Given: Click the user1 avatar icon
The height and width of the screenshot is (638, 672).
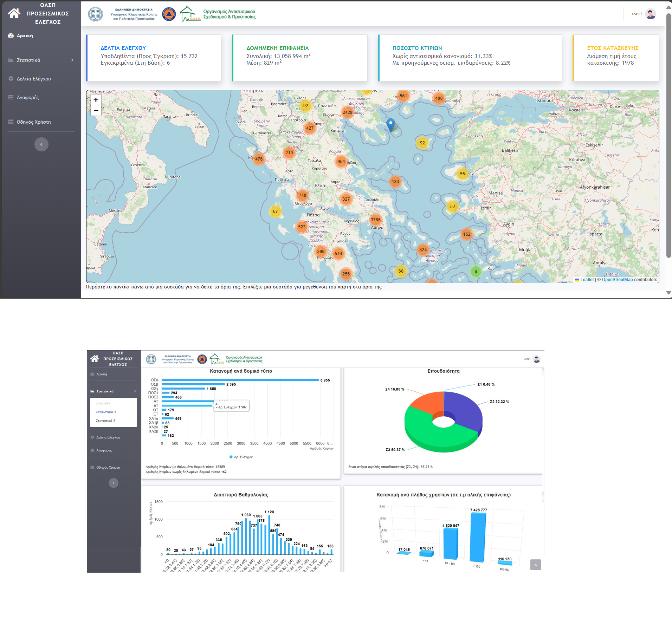Looking at the screenshot, I should [x=651, y=14].
